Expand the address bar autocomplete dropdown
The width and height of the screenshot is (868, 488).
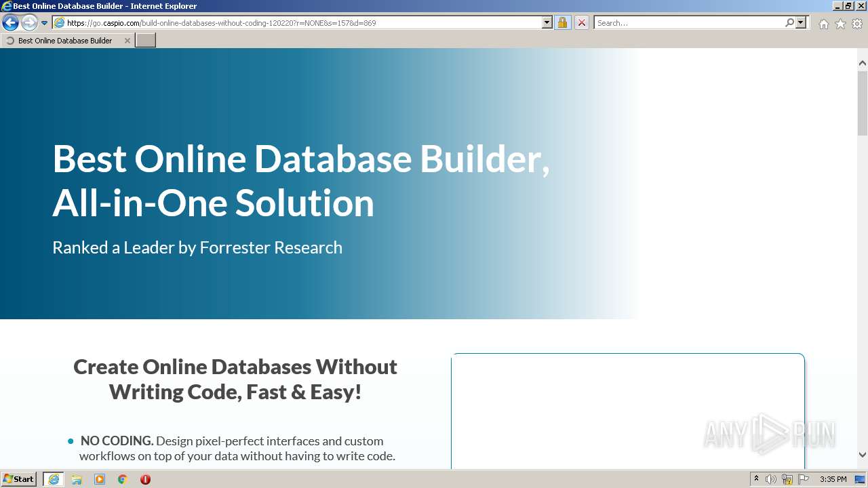(x=547, y=22)
